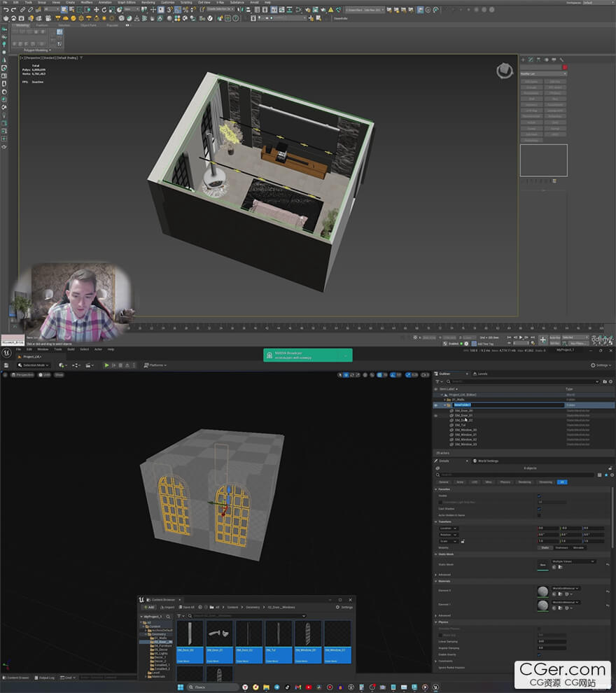Viewport: 616px width, 693px height.
Task: Open File Explorer from the taskbar
Action: point(266,687)
